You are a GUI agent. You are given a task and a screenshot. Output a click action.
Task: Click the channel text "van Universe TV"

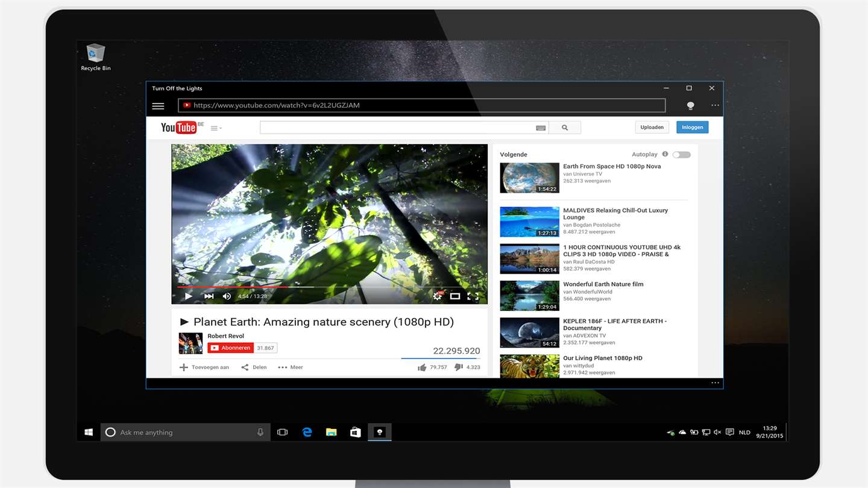(x=582, y=174)
